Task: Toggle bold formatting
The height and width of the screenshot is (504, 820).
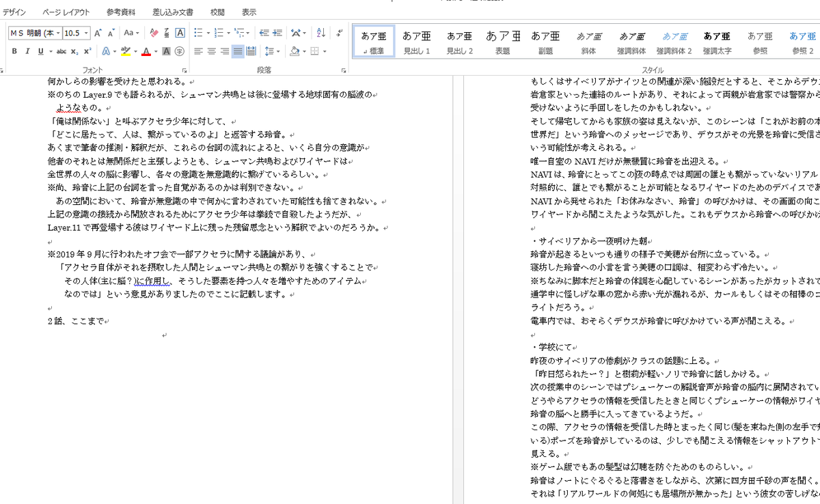Action: (x=14, y=51)
